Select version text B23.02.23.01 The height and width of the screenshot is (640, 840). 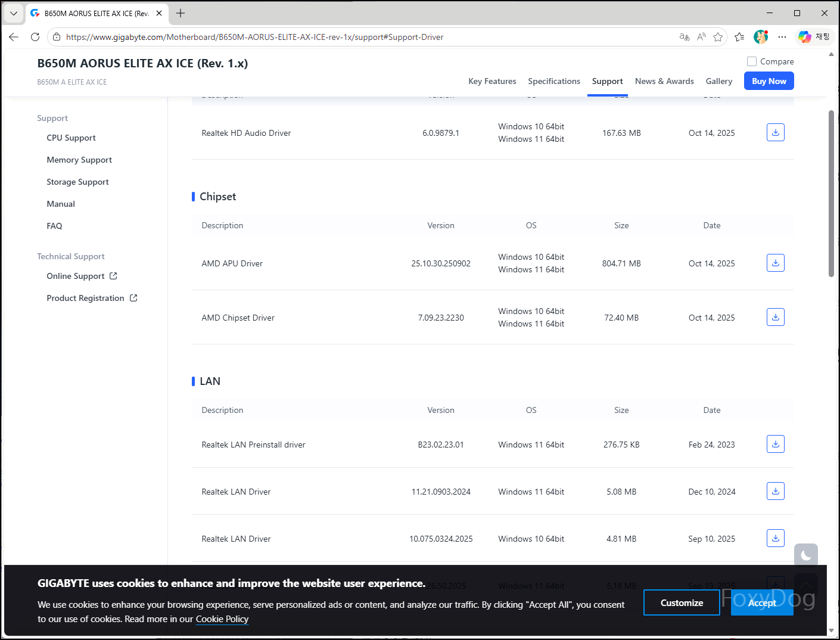(x=441, y=445)
